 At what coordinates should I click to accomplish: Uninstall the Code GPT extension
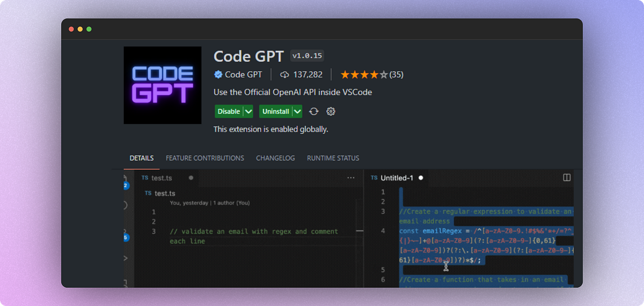(276, 111)
